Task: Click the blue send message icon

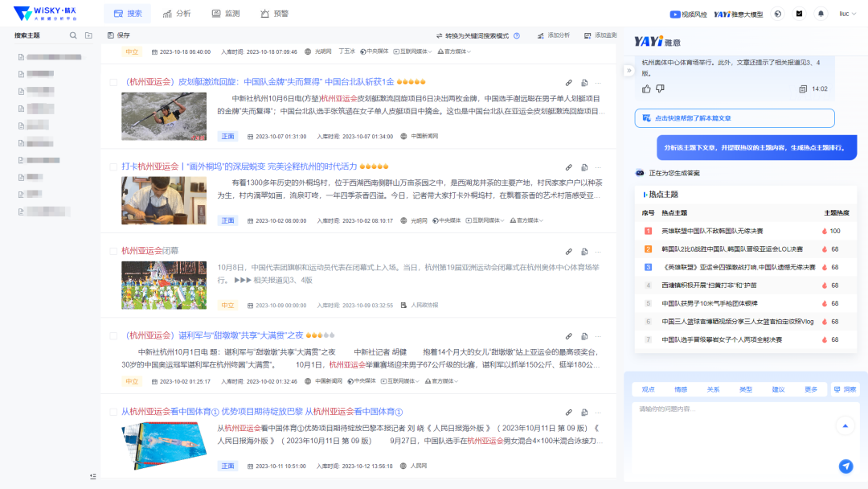Action: click(x=845, y=466)
